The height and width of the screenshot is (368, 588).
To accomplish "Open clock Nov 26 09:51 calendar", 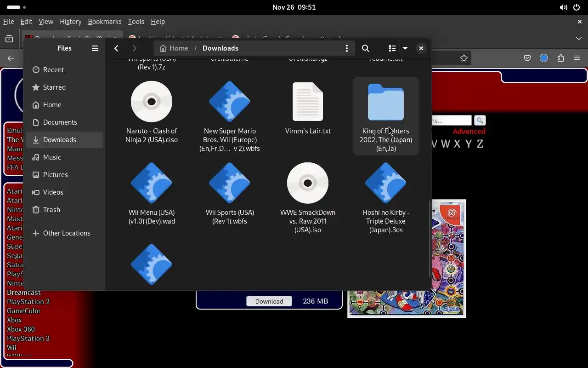I will coord(294,7).
